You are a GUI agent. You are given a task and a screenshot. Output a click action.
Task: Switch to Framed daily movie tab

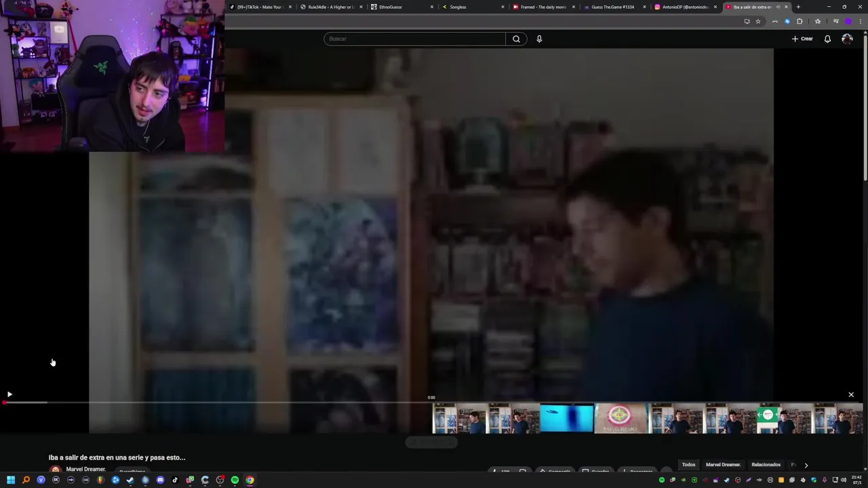tap(543, 7)
